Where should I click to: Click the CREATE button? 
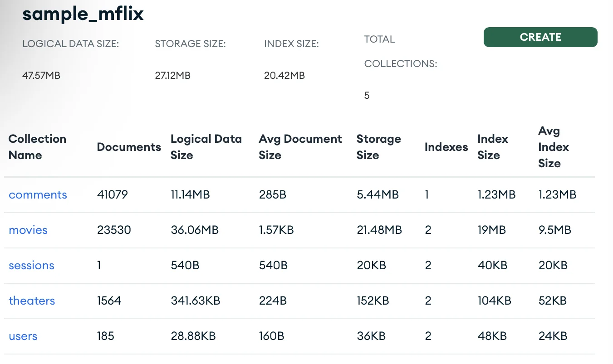pos(540,37)
